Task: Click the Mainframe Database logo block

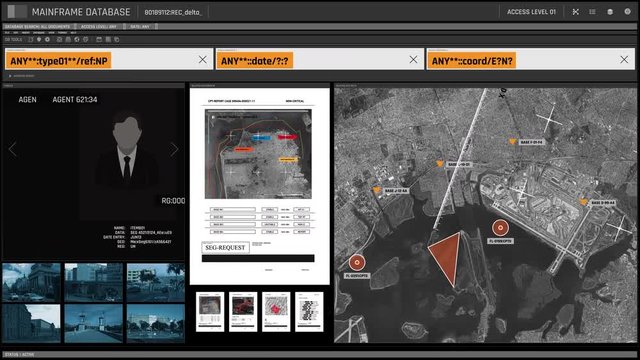Action: [17, 11]
